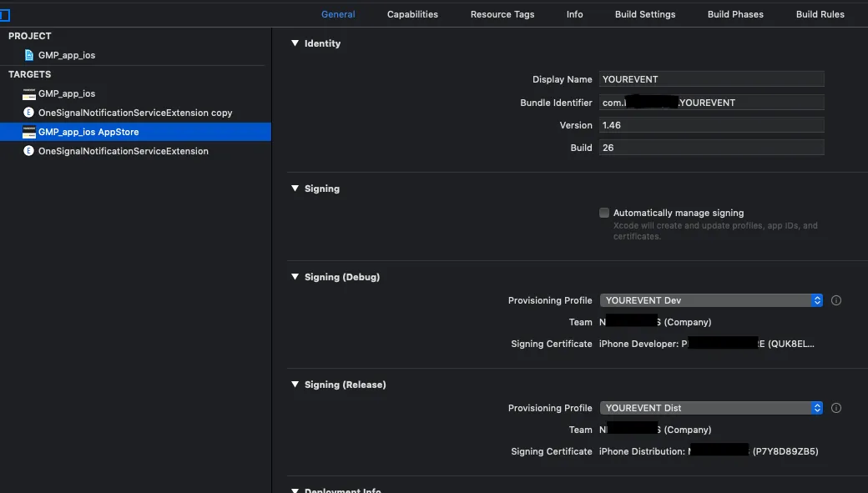Screen dimensions: 868x493
Task: Click the GMP_app_ios AppStore target icon
Action: point(28,132)
